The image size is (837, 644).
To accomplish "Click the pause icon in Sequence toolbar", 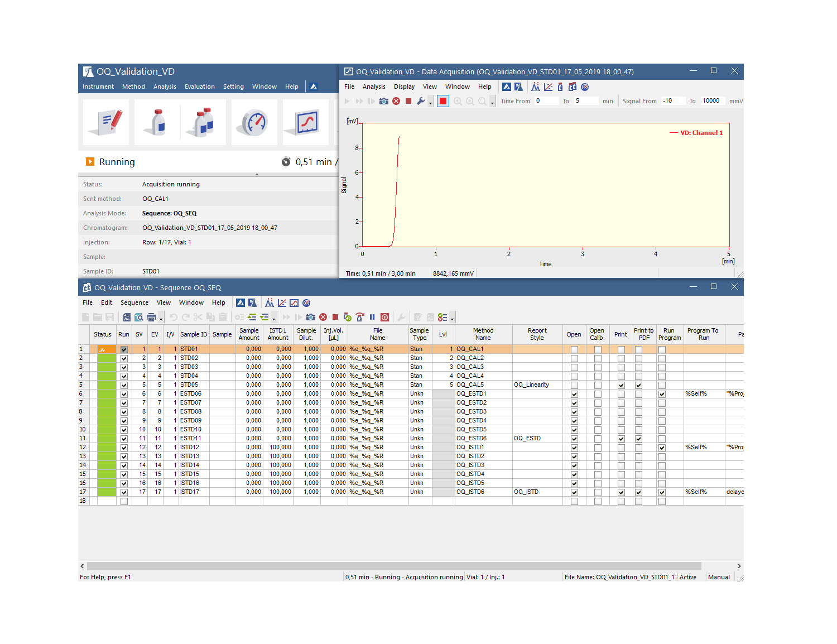I will (372, 317).
